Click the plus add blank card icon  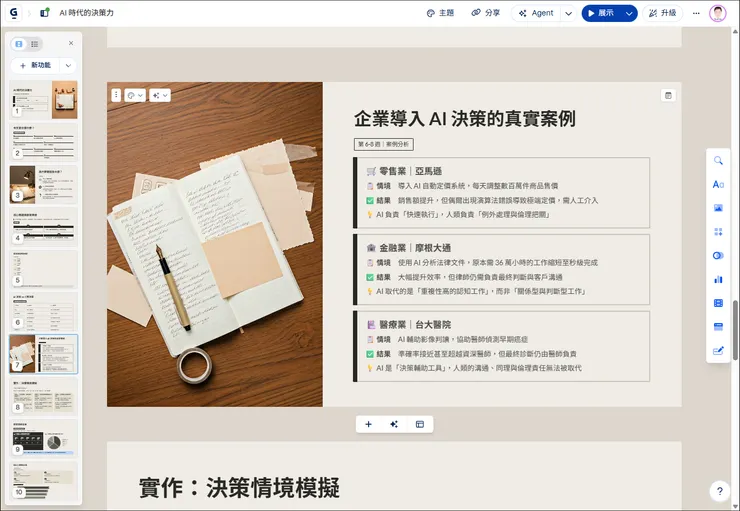click(x=369, y=424)
